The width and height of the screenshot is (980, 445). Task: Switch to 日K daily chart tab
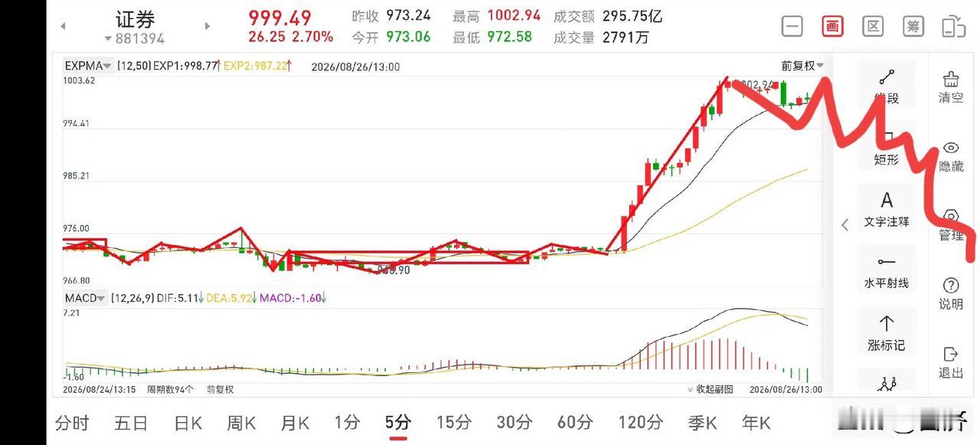[188, 422]
